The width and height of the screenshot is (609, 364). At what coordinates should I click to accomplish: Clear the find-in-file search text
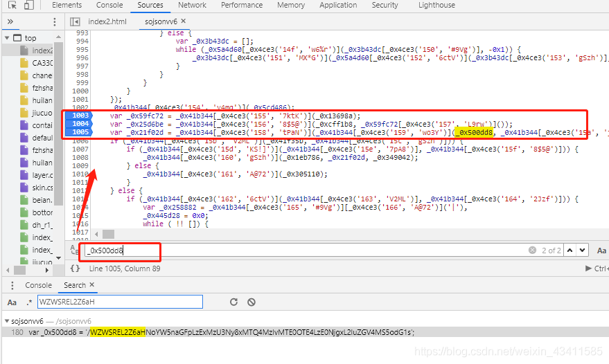coord(532,251)
